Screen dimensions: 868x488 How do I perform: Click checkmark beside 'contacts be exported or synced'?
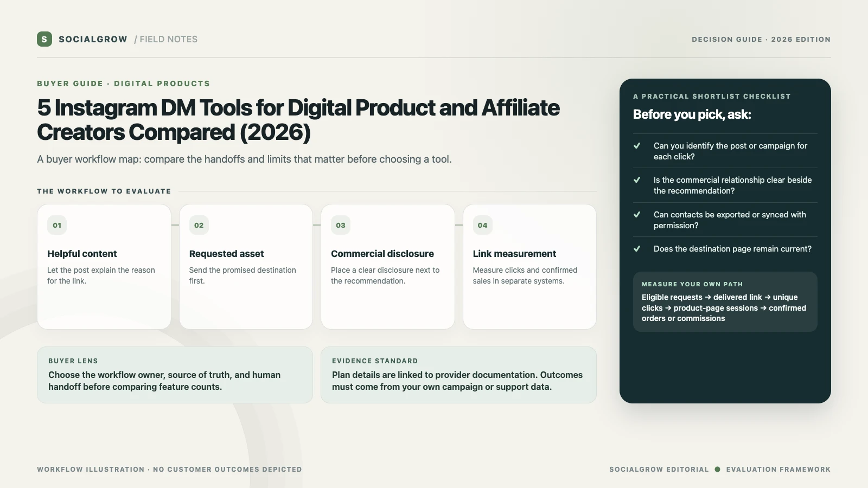637,214
